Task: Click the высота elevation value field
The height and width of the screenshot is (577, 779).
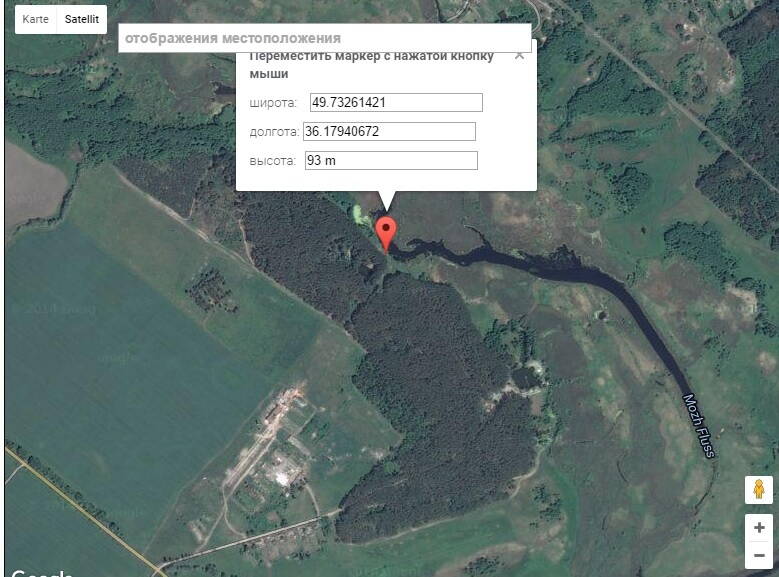Action: coord(391,161)
